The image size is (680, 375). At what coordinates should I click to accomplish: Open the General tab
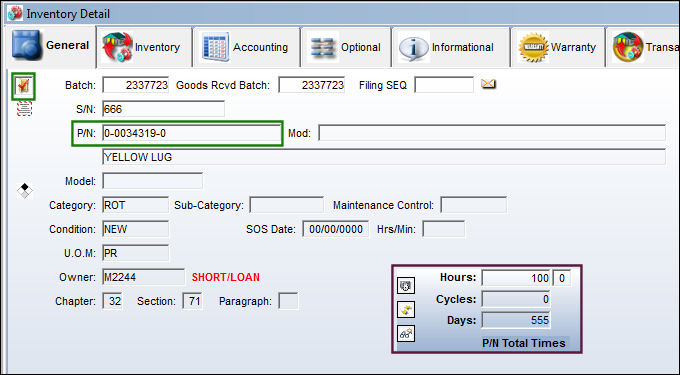click(50, 46)
